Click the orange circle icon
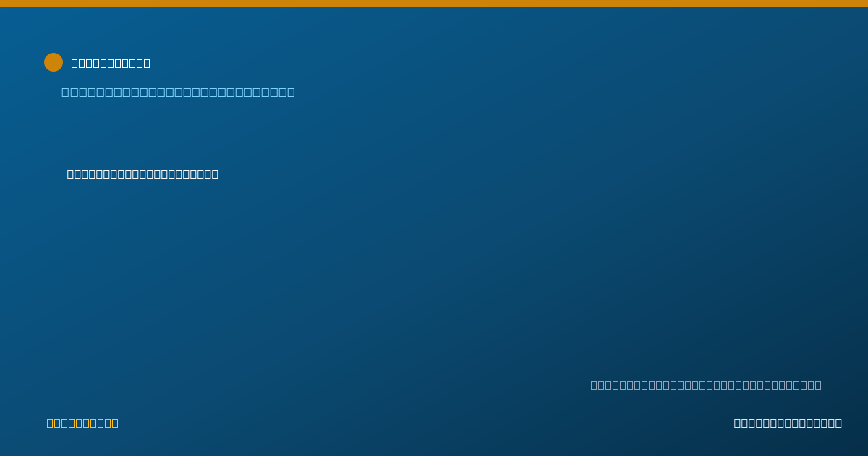 pos(54,62)
